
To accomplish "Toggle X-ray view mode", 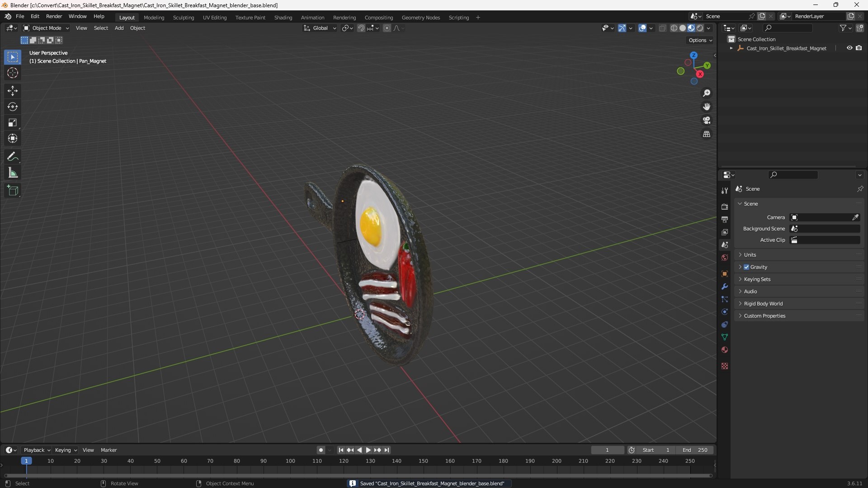I will pos(663,28).
